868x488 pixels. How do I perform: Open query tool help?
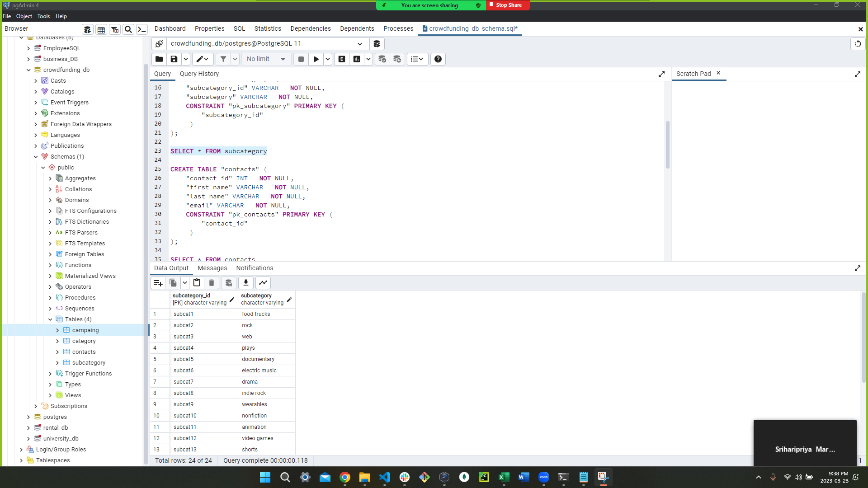pos(438,59)
